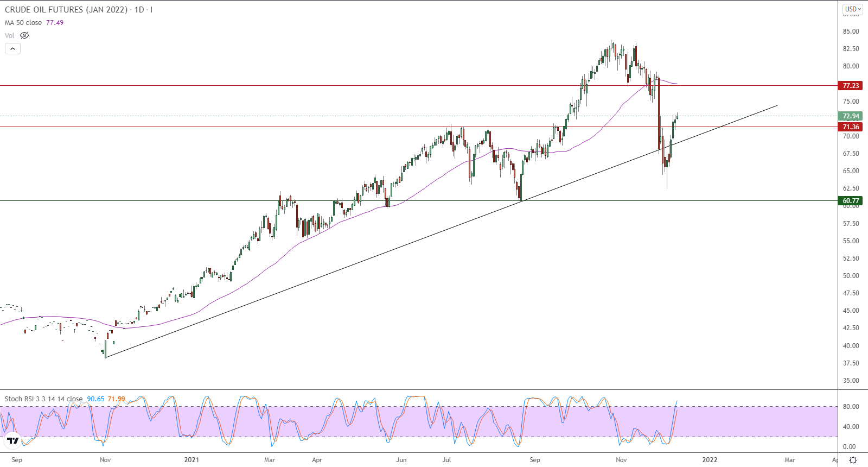The height and width of the screenshot is (467, 868).
Task: Click the 65.00 price scale label
Action: click(851, 171)
